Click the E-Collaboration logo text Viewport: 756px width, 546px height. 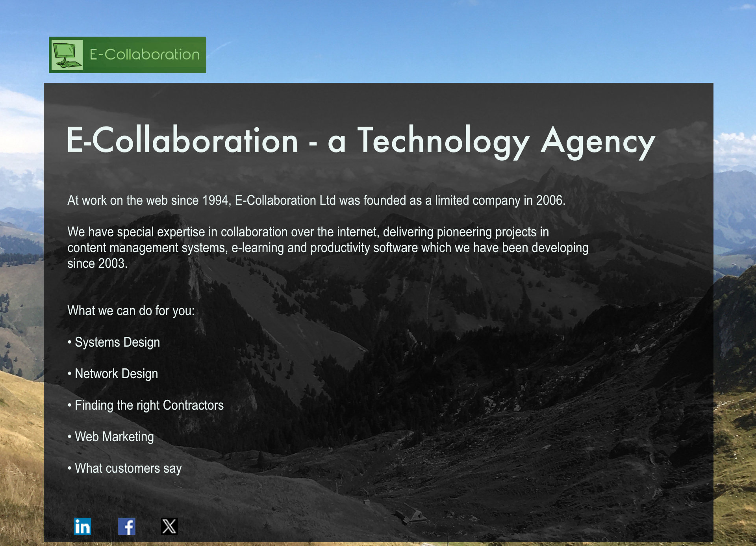145,55
